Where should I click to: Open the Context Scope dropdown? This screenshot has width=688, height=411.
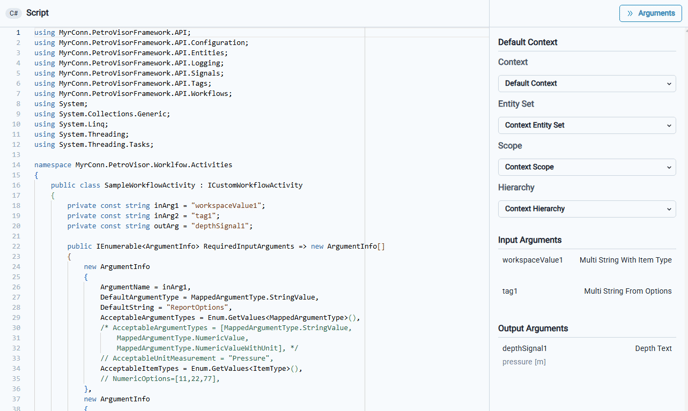pos(587,167)
